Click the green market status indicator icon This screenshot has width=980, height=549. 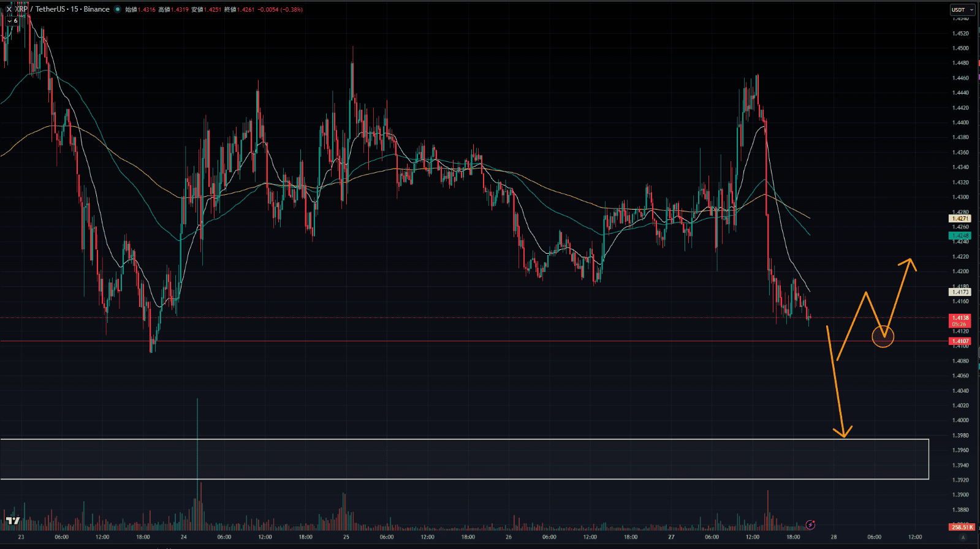118,9
